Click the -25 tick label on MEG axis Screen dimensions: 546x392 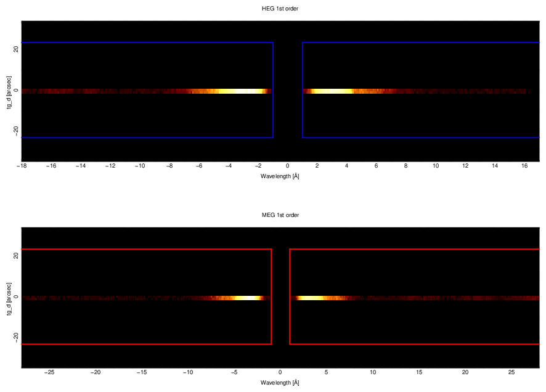(49, 372)
